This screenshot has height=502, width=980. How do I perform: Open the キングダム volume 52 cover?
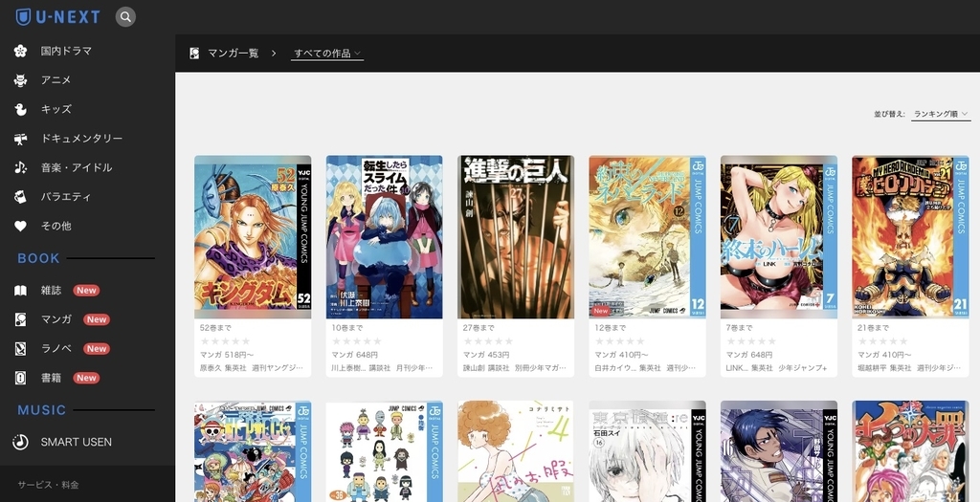[253, 237]
